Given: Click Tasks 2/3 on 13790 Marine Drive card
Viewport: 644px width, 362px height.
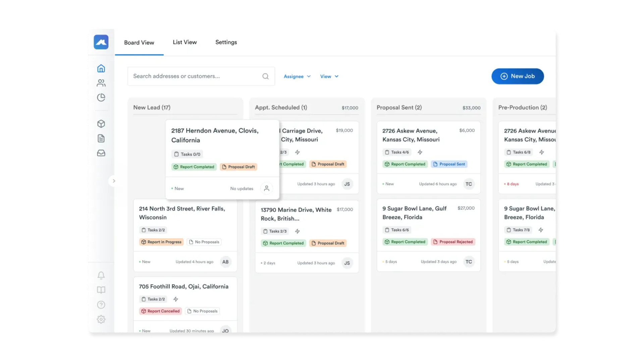Looking at the screenshot, I should 275,231.
